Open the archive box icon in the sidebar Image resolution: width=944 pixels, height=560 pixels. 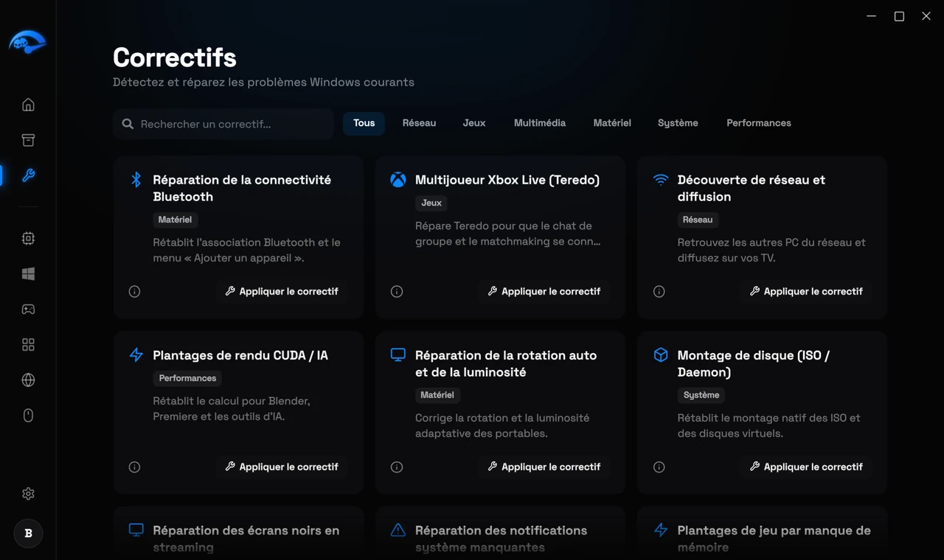pos(28,140)
